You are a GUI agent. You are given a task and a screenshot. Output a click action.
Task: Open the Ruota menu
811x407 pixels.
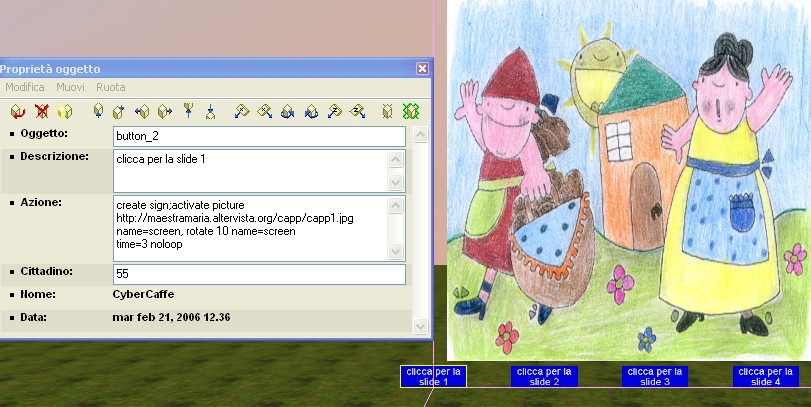point(111,87)
